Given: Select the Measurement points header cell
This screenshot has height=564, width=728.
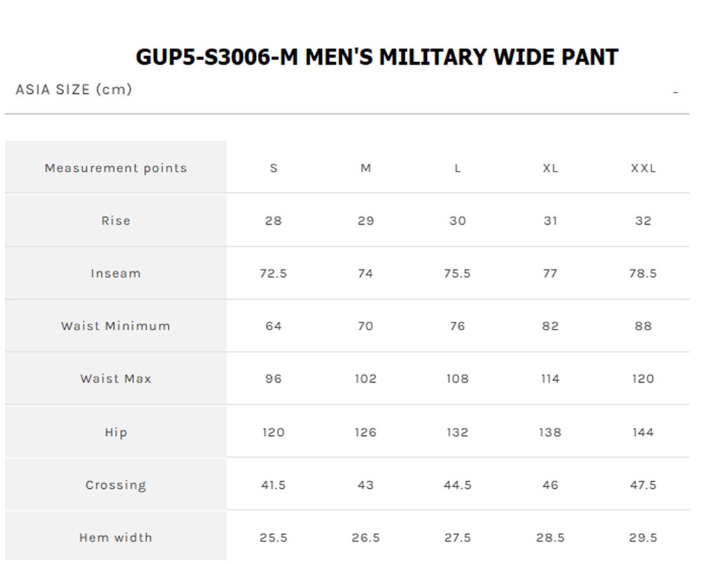Looking at the screenshot, I should click(x=115, y=168).
